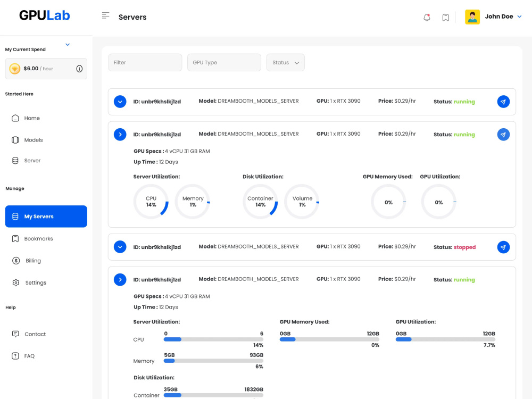The image size is (532, 399).
Task: Expand the first server row chevron
Action: click(120, 102)
